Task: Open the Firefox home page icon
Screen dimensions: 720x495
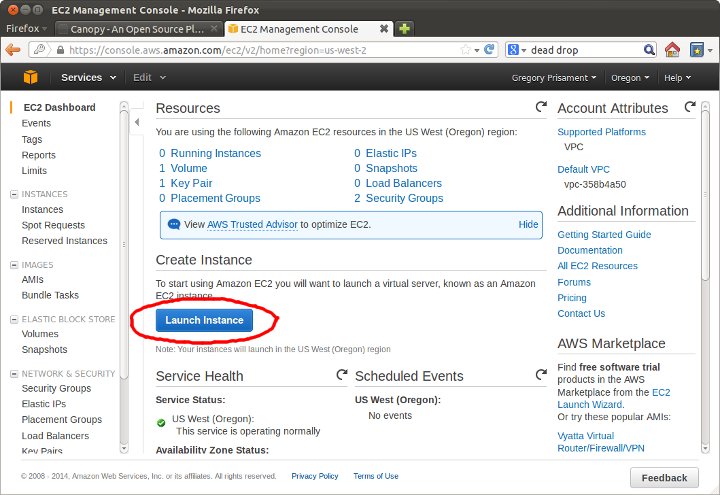Action: coord(672,50)
